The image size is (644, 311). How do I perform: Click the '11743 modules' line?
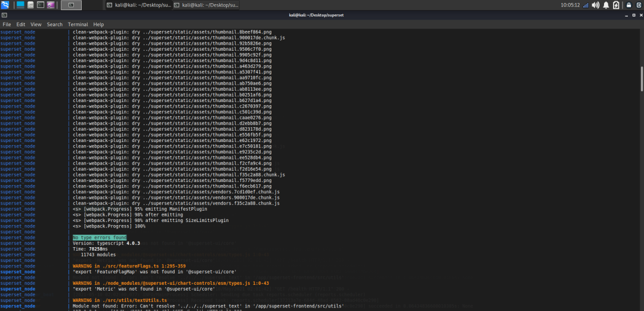98,255
